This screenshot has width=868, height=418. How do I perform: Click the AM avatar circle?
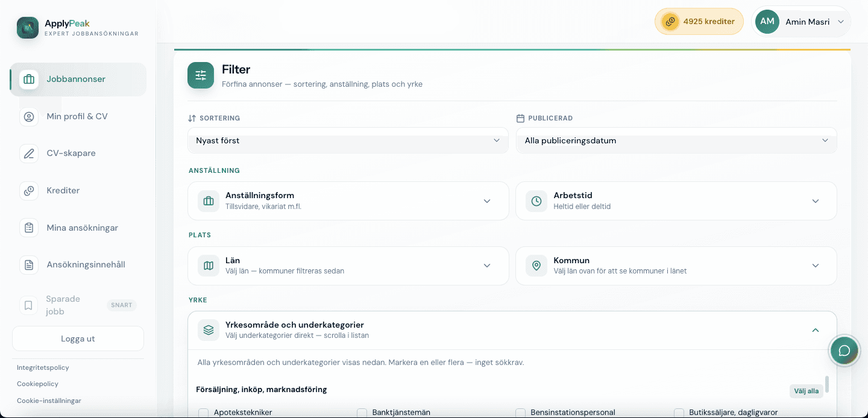tap(767, 22)
